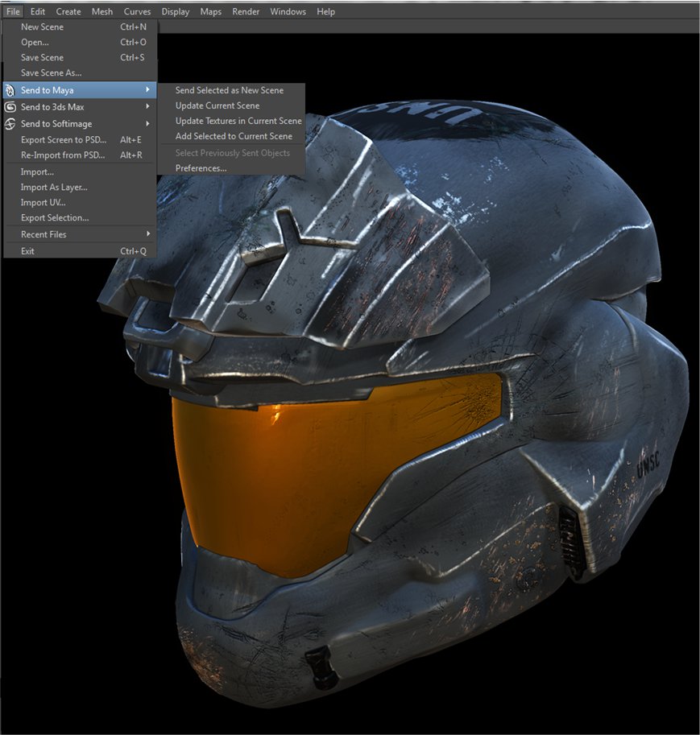Select the Open... menu entry
This screenshot has width=700, height=735.
coord(81,42)
